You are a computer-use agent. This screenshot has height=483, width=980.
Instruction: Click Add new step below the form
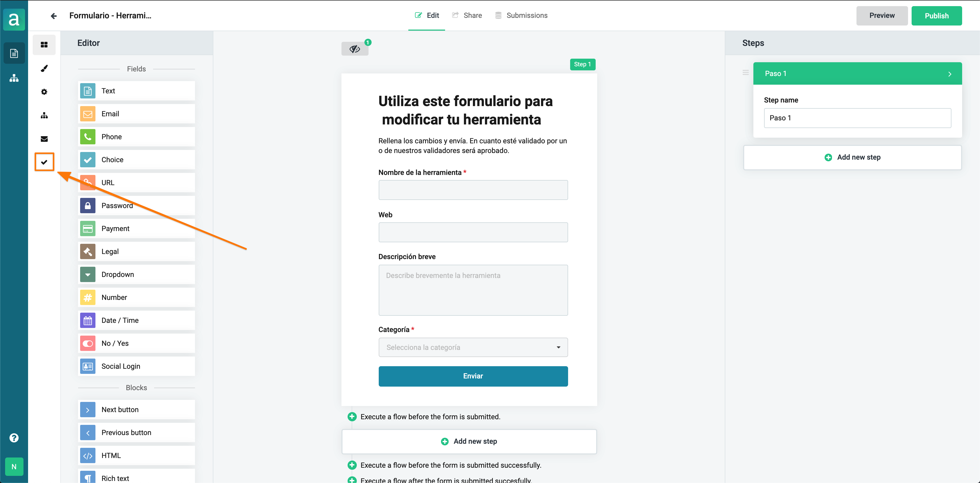(x=469, y=441)
